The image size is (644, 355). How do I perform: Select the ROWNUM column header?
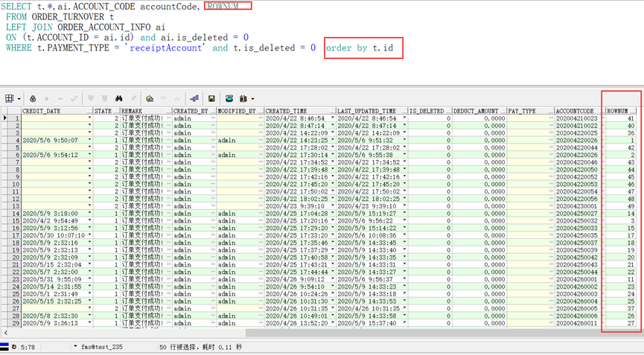click(x=621, y=111)
